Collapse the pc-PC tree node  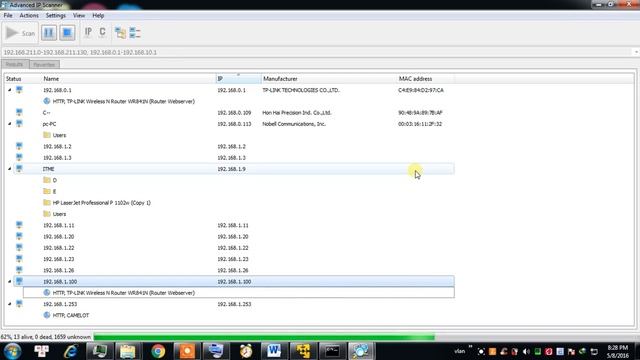[x=10, y=124]
